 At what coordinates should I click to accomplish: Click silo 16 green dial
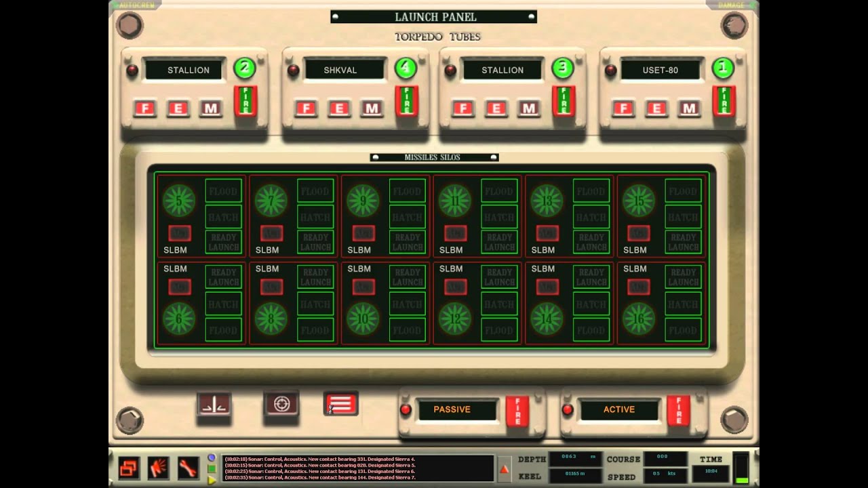639,319
